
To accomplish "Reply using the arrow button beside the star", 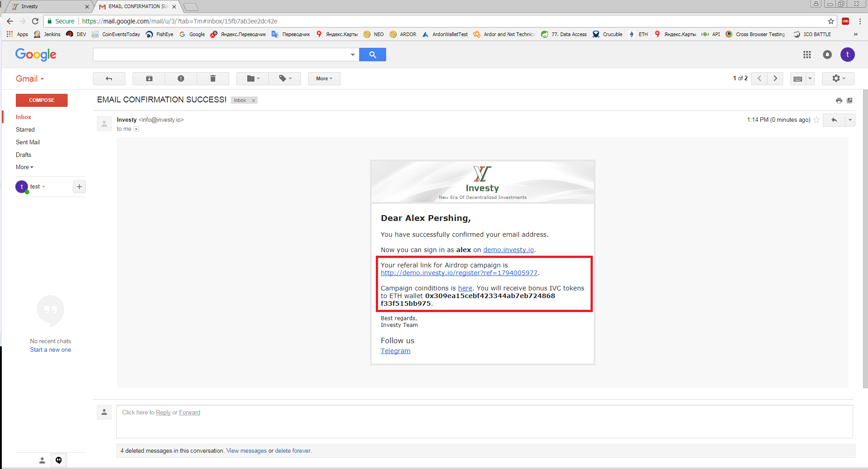I will click(835, 120).
